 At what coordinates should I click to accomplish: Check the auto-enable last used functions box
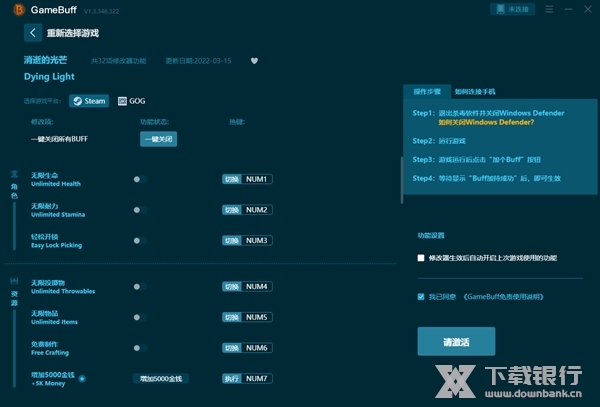[x=421, y=258]
